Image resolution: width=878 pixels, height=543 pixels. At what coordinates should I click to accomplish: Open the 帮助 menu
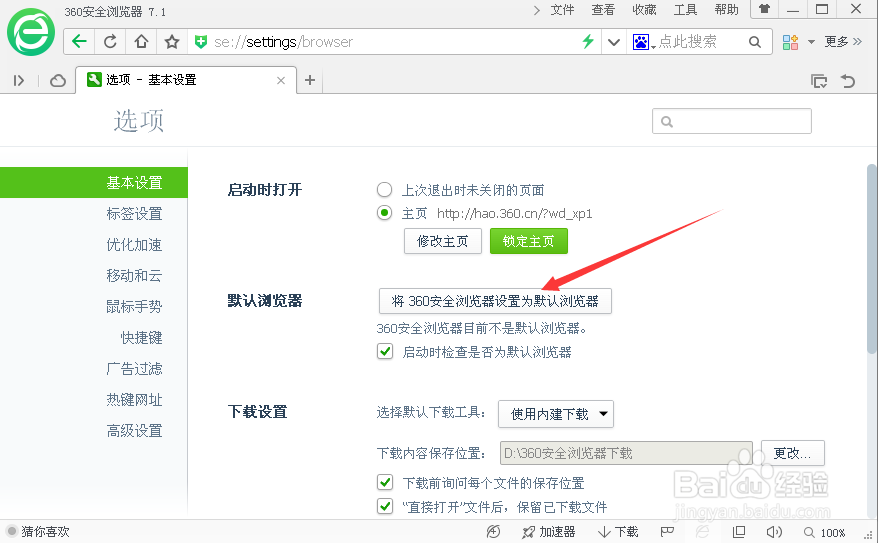pyautogui.click(x=726, y=10)
